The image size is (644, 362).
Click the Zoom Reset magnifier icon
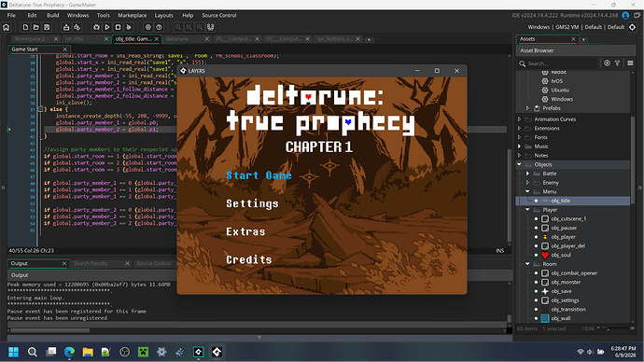tap(189, 27)
